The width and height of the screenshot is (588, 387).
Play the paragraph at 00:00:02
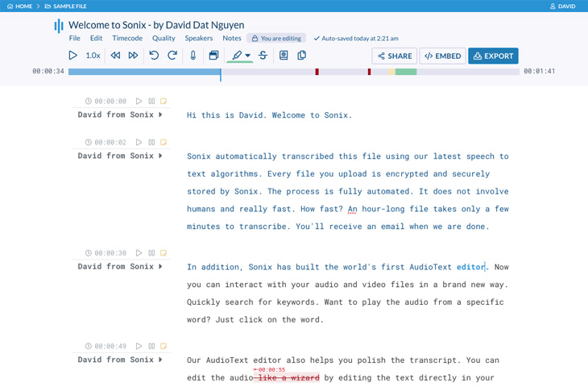click(x=139, y=142)
